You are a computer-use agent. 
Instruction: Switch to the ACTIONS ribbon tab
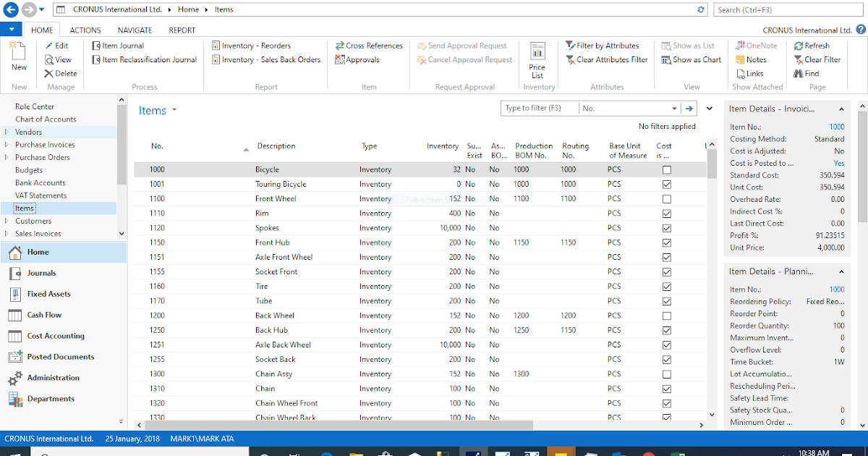85,30
